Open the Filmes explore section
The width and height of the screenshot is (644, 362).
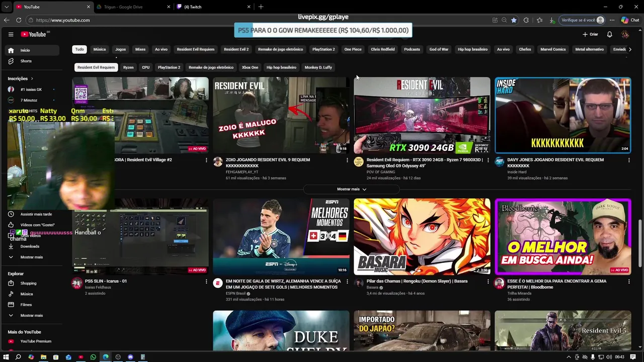click(x=32, y=305)
